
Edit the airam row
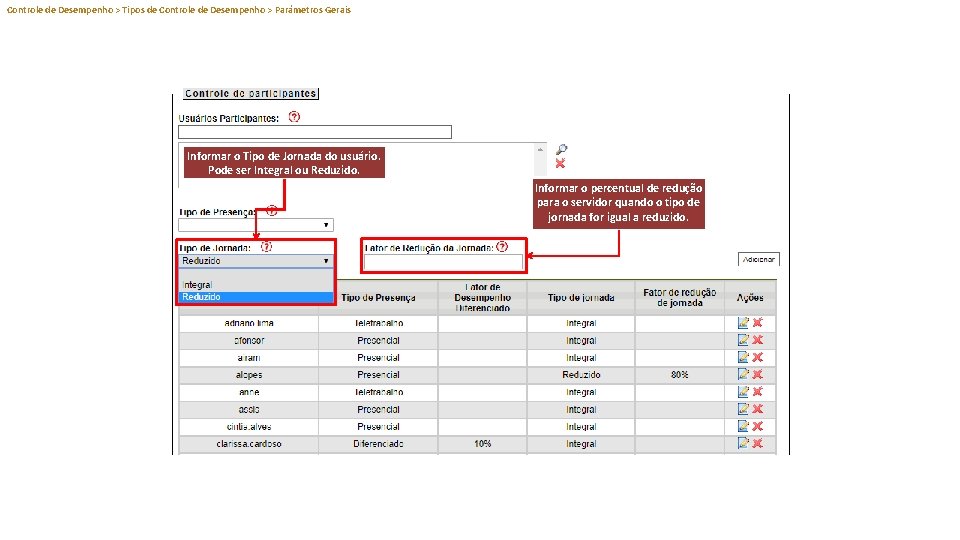click(743, 357)
